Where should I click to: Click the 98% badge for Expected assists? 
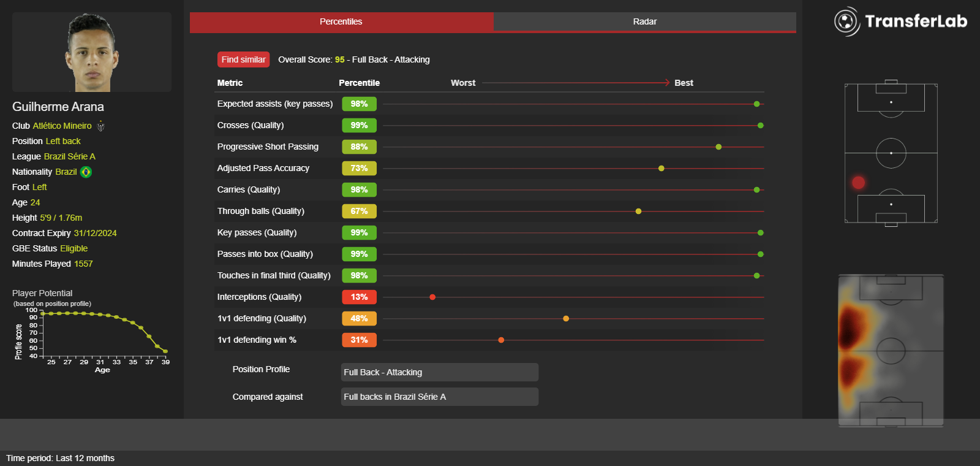(x=359, y=104)
